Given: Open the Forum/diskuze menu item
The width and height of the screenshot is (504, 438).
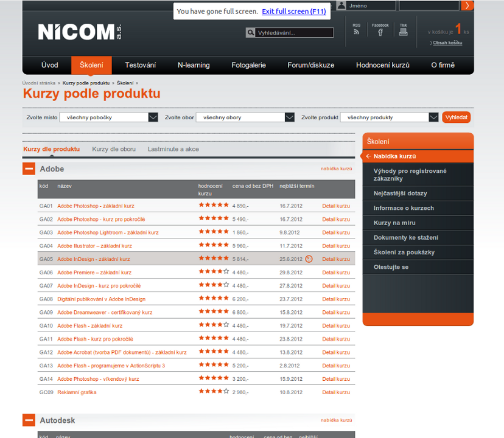Looking at the screenshot, I should 311,65.
